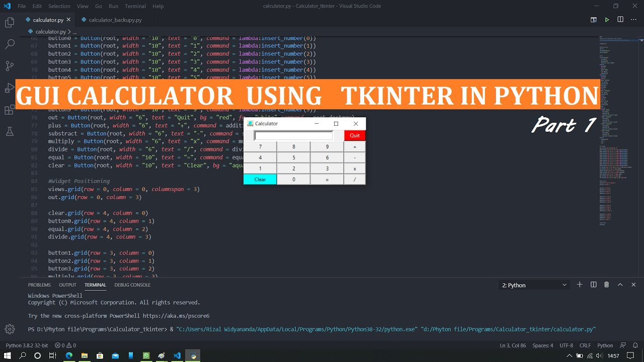Switch to the OUTPUT panel tab
Screen dimensions: 644x362
coord(67,285)
